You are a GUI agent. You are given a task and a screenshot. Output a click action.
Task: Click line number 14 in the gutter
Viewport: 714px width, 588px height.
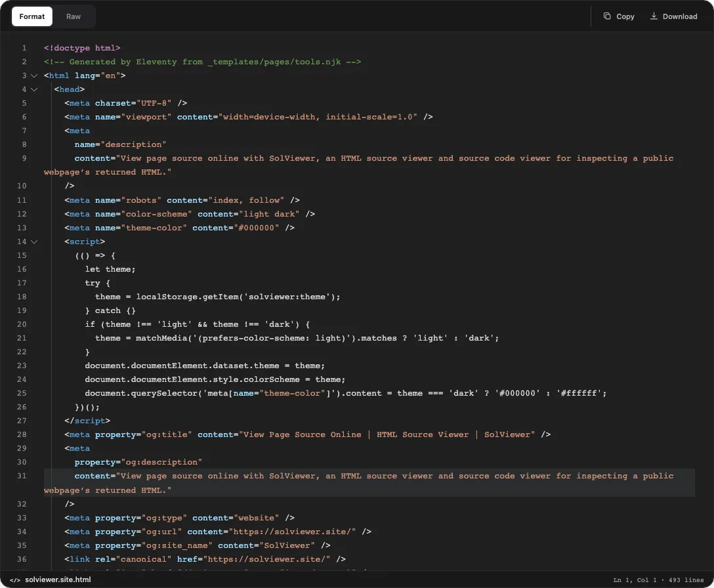point(22,241)
